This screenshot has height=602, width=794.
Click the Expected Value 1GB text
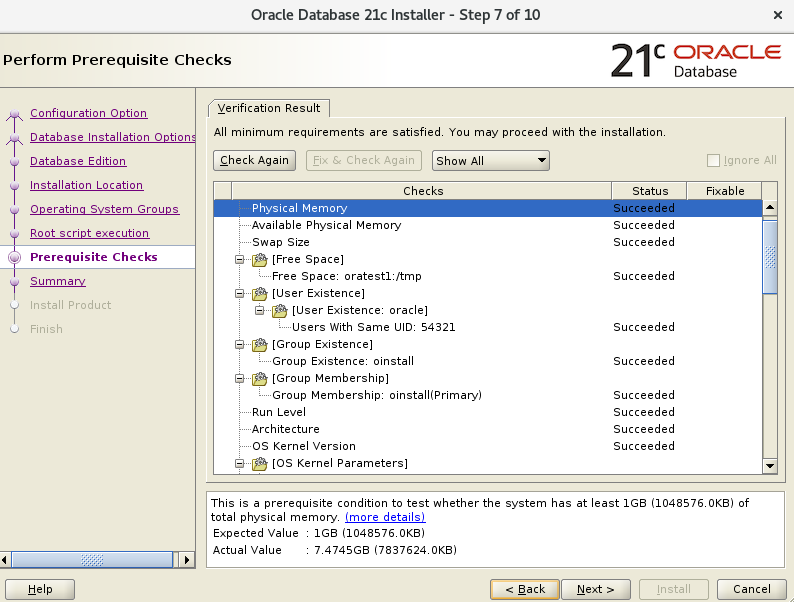click(x=369, y=533)
